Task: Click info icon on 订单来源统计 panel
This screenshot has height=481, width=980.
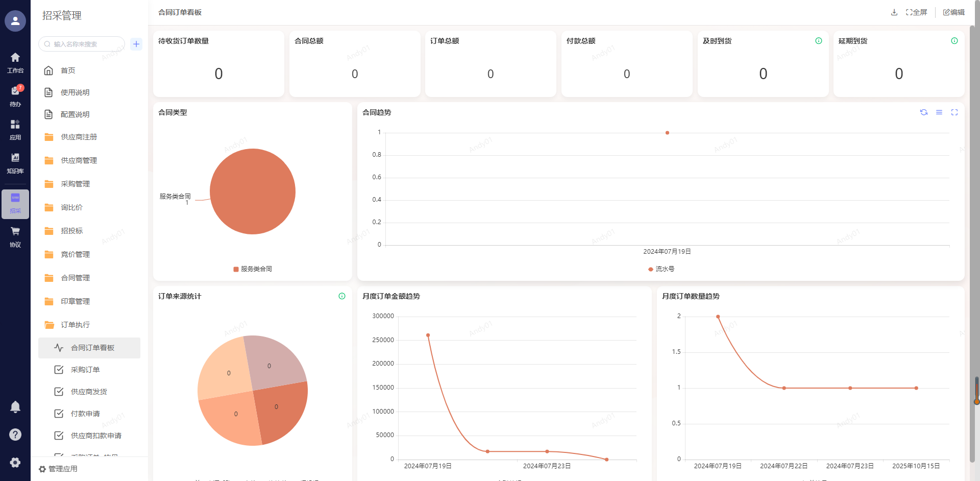Action: coord(342,296)
